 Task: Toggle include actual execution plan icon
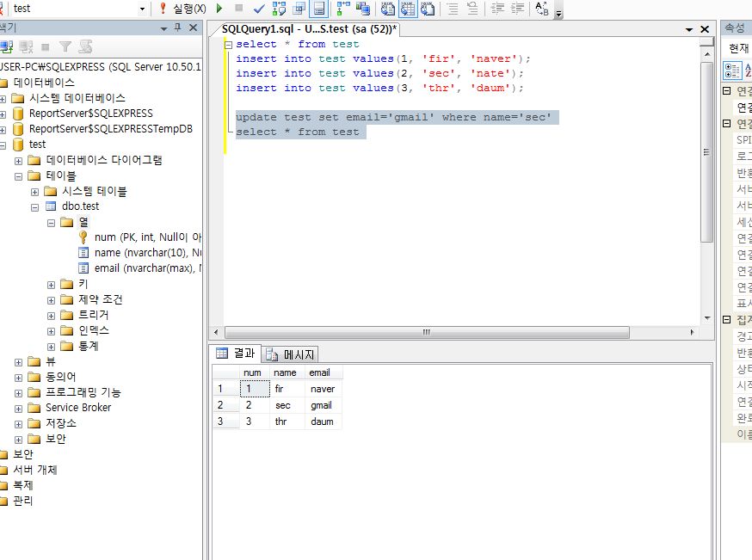click(x=343, y=8)
